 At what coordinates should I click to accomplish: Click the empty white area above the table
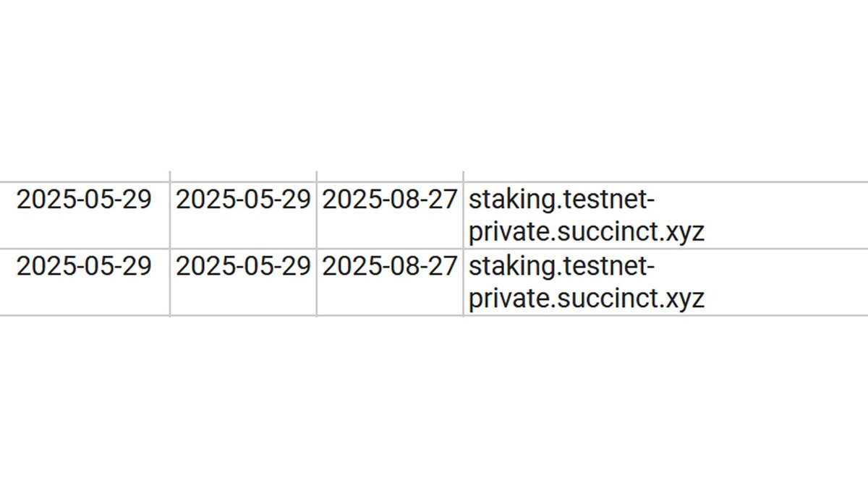pos(434,85)
